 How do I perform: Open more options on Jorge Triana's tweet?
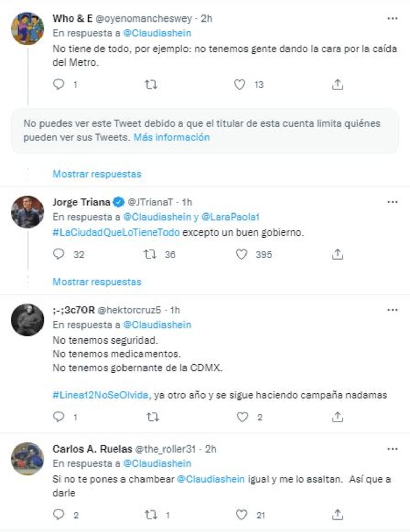point(393,202)
